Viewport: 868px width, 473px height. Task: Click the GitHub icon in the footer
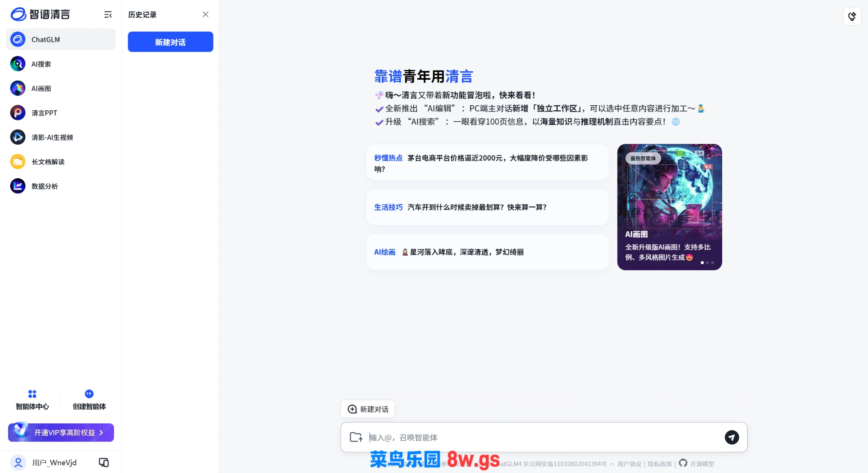[683, 463]
